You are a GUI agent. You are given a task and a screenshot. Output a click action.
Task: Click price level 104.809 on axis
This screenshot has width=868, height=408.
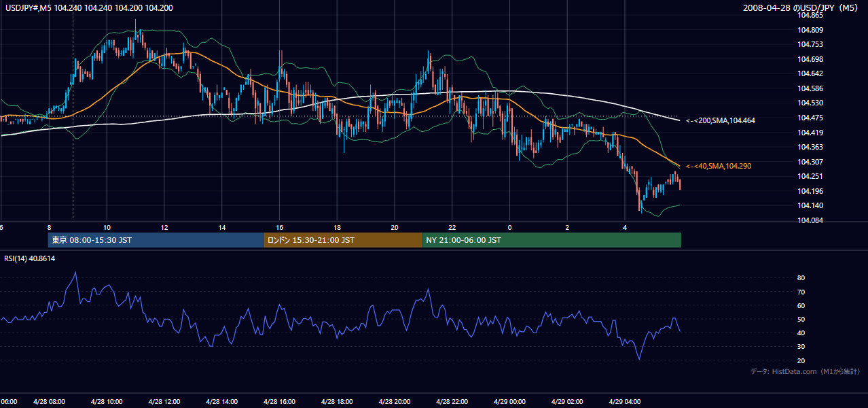(810, 30)
